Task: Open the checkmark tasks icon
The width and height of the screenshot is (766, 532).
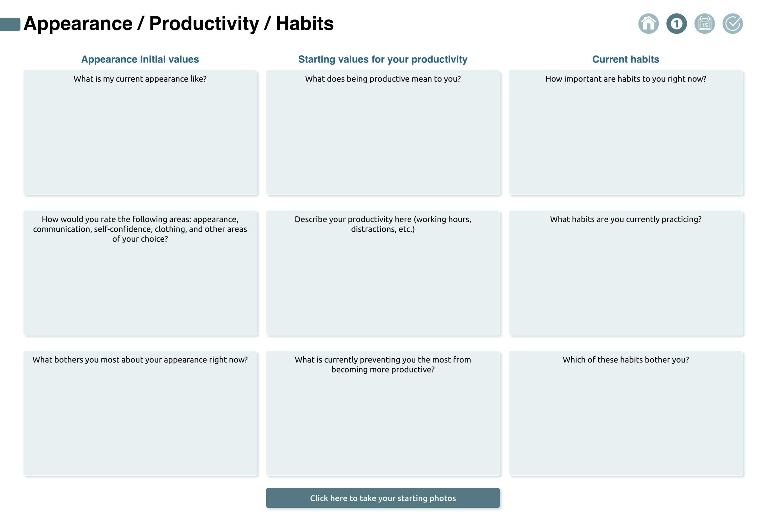Action: pos(732,24)
